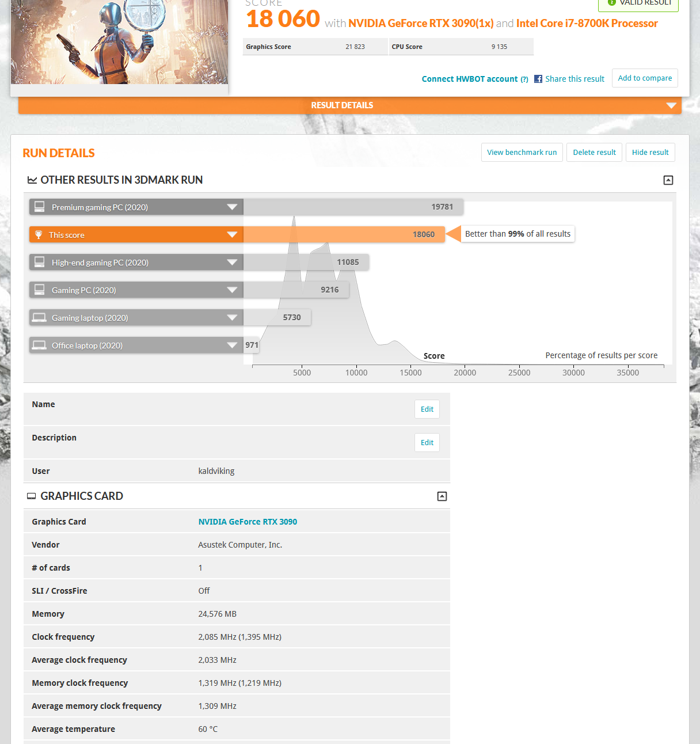
Task: Click the 5730 Gaming laptop score value
Action: (x=292, y=317)
